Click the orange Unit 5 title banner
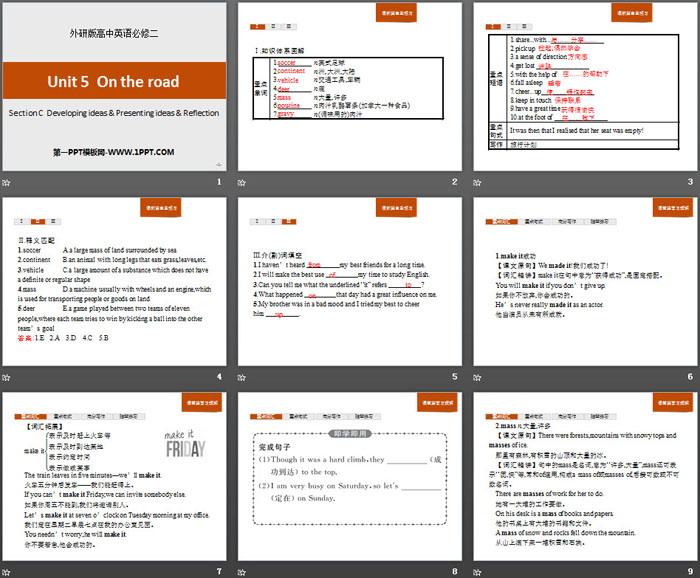Viewport: 700px width, 578px height. pyautogui.click(x=115, y=81)
